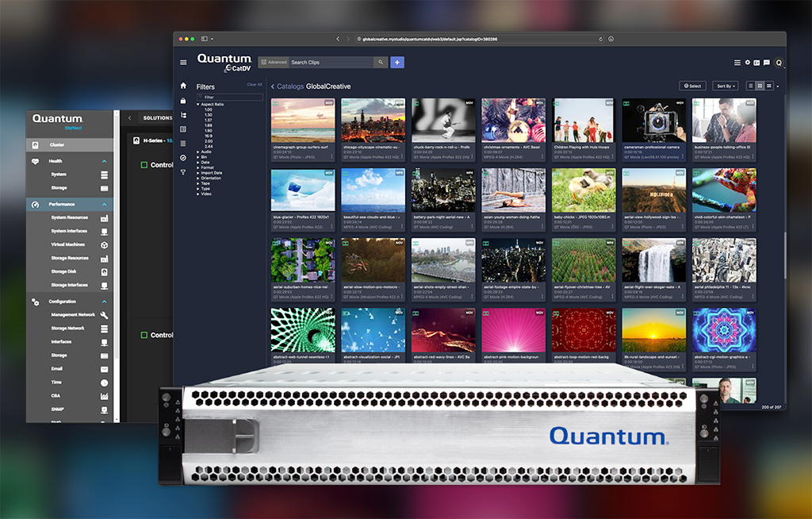This screenshot has width=812, height=519.
Task: Collapse the Aspect Ratio filter group
Action: coord(197,104)
